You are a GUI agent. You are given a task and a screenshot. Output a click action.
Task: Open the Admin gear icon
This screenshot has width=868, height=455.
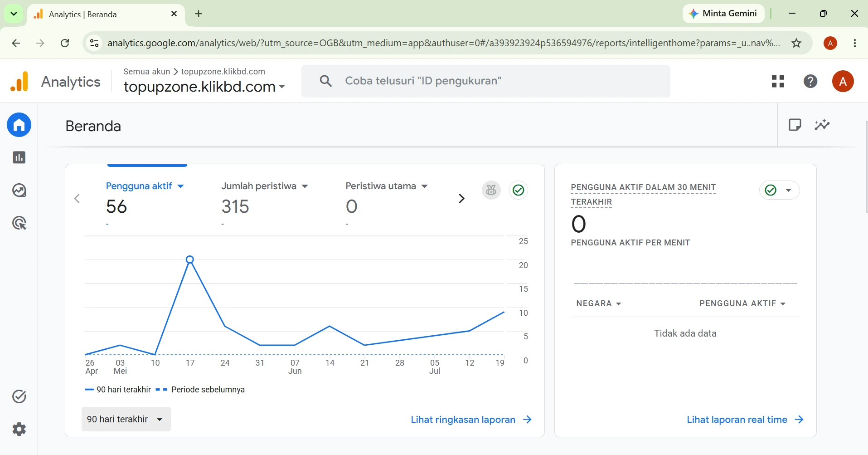click(x=19, y=429)
